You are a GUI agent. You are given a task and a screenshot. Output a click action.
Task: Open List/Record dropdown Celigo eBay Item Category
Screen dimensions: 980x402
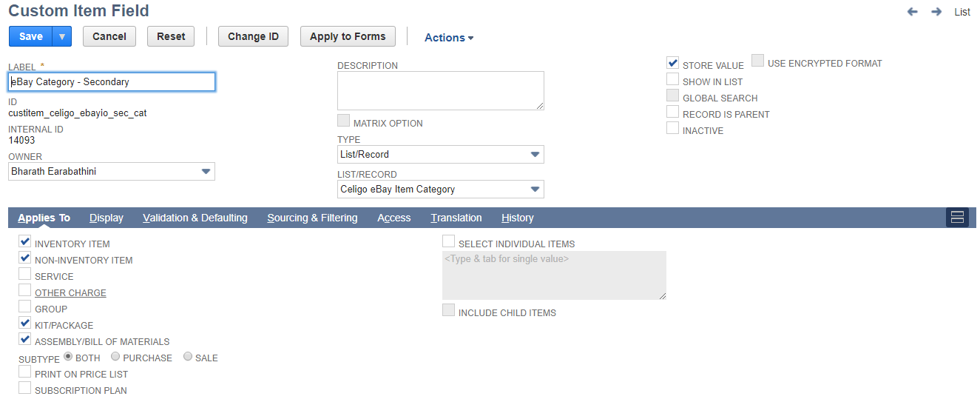click(441, 190)
